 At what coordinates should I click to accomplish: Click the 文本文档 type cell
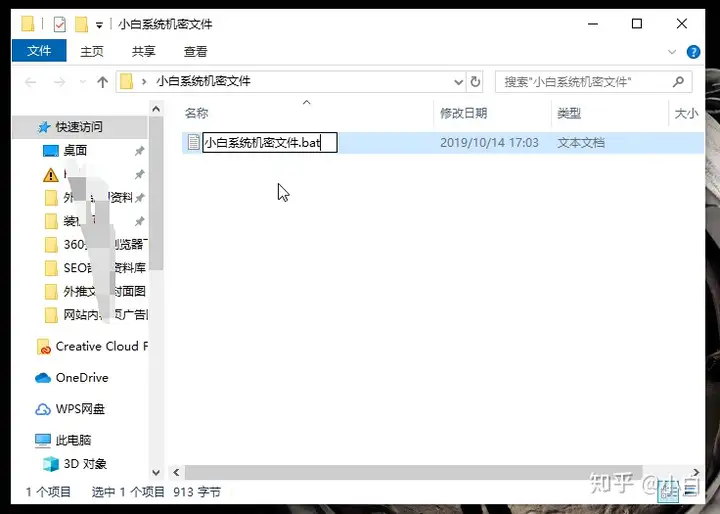pyautogui.click(x=581, y=142)
